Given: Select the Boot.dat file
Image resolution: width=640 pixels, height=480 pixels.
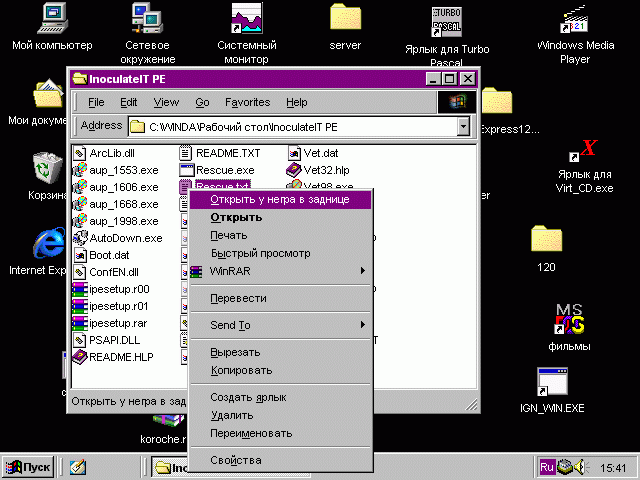Looking at the screenshot, I should (101, 255).
